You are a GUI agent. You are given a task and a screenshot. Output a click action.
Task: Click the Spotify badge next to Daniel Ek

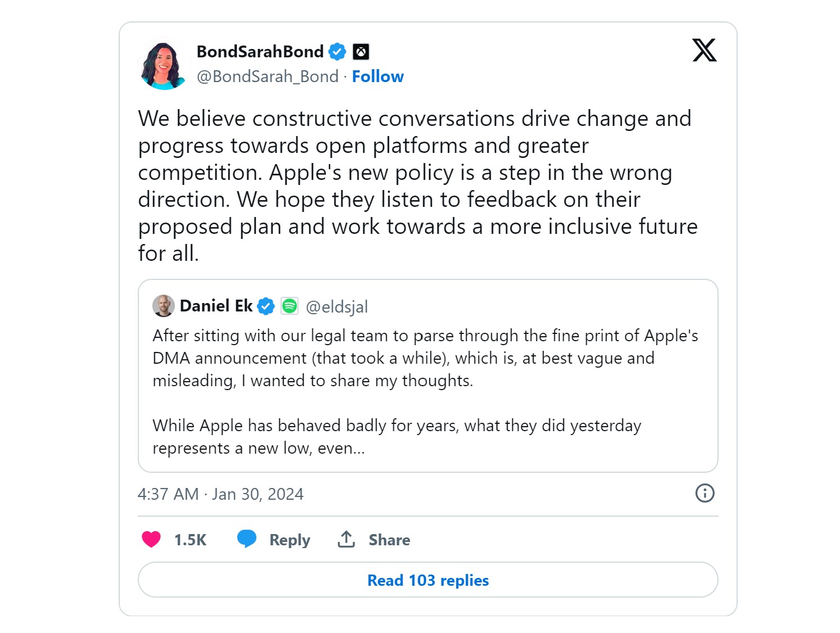click(x=290, y=306)
